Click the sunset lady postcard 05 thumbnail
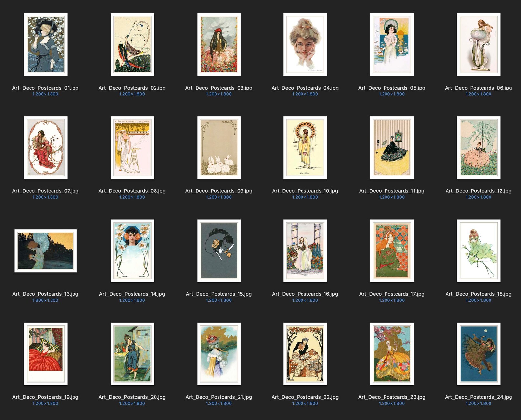 392,45
